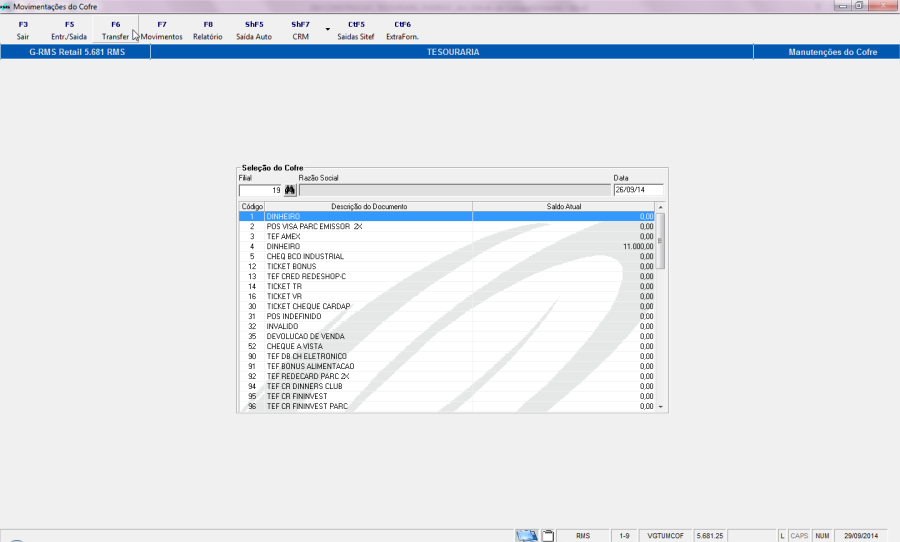
Task: Select row 95 TEF CR FININVEST
Action: 447,396
